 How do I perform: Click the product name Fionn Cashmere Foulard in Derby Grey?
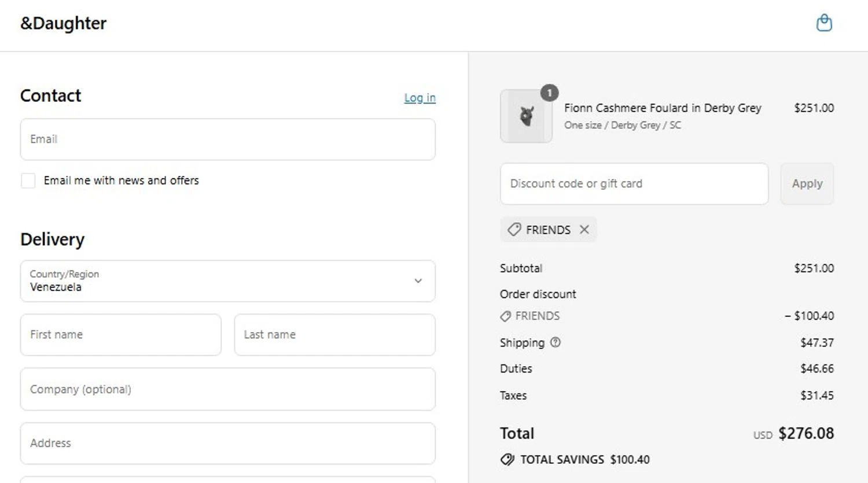pyautogui.click(x=663, y=108)
